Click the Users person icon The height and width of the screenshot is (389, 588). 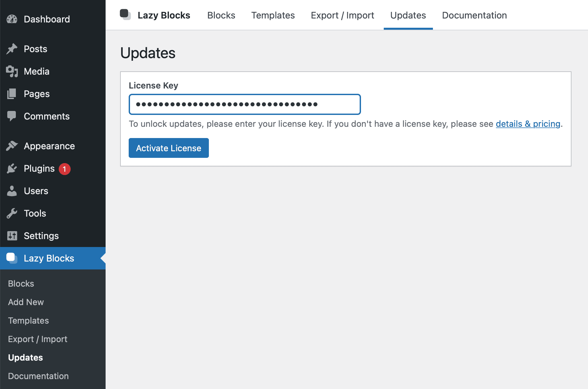tap(12, 191)
